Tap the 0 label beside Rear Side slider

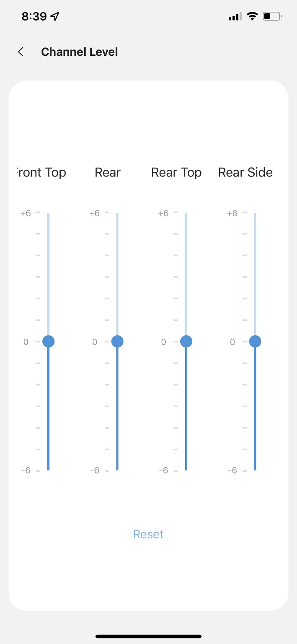(x=232, y=342)
